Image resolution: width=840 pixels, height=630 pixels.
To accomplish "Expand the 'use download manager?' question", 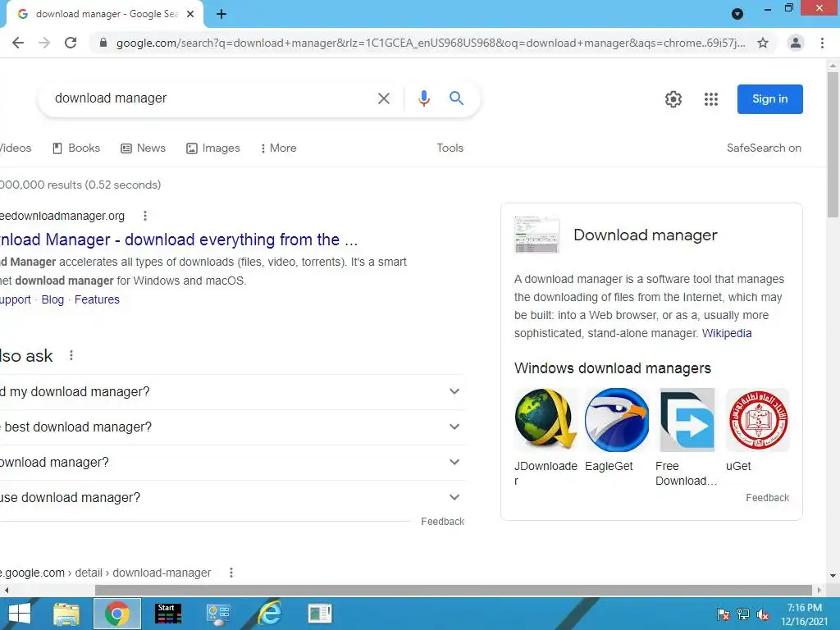I will (x=231, y=498).
